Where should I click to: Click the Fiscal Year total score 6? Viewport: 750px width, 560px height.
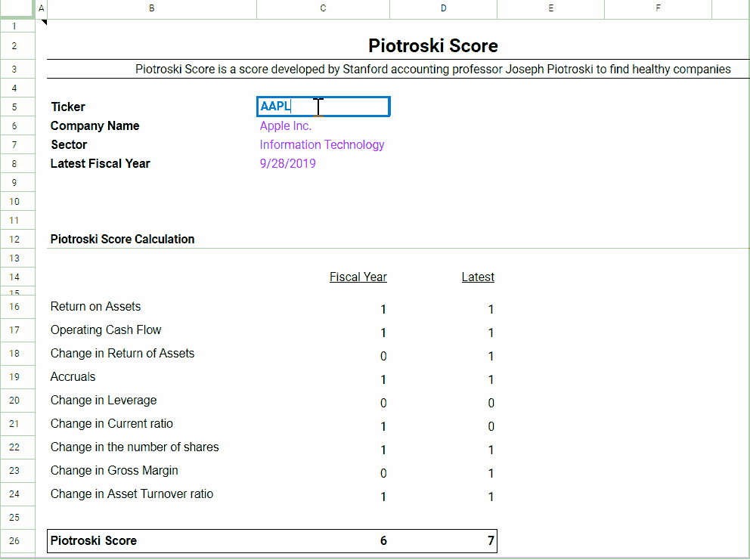(383, 541)
